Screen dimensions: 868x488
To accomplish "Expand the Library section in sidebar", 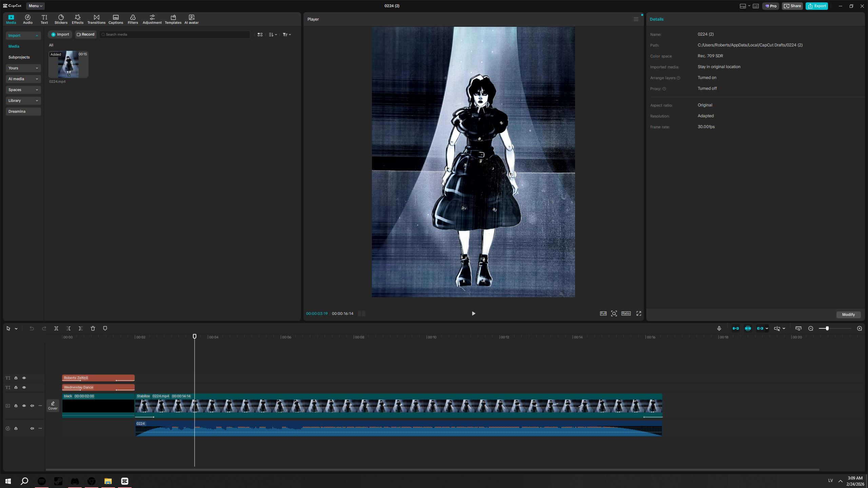I will 23,101.
